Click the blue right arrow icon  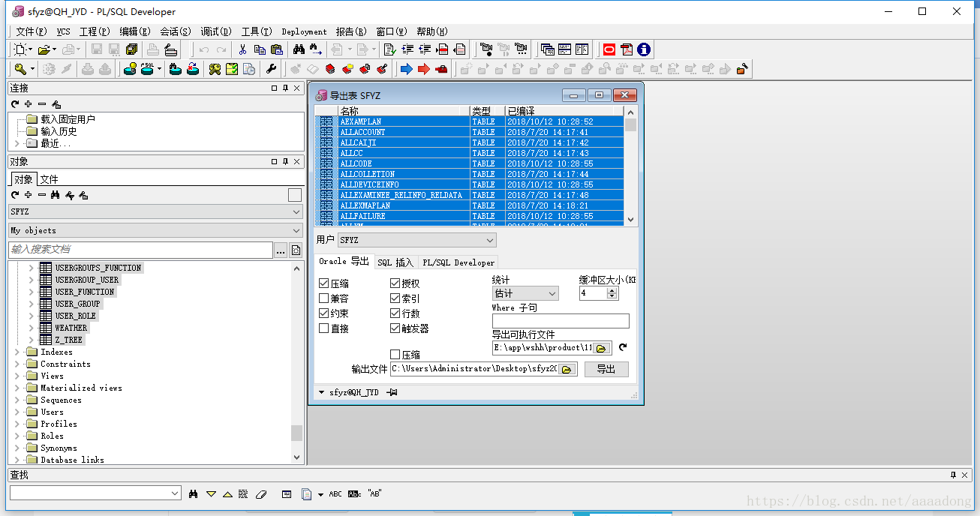[x=407, y=69]
